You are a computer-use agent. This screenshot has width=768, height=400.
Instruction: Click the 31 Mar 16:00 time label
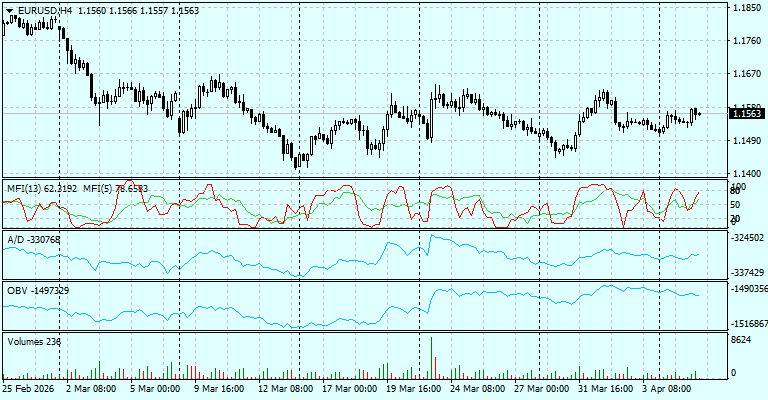[605, 389]
